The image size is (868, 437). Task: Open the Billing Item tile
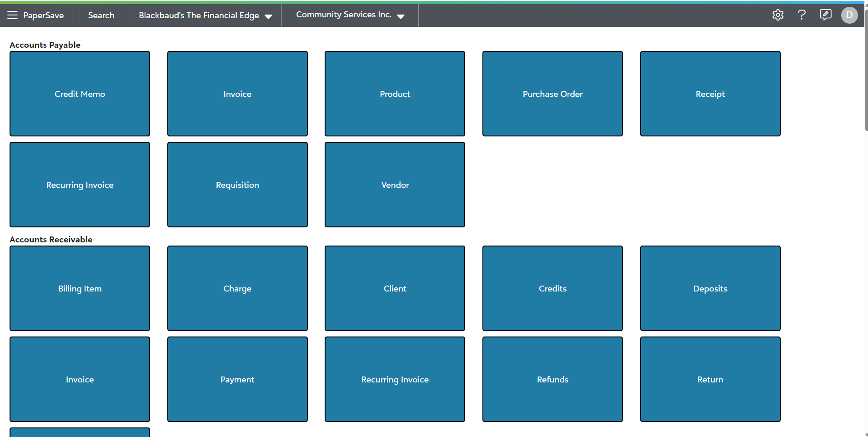(x=80, y=288)
